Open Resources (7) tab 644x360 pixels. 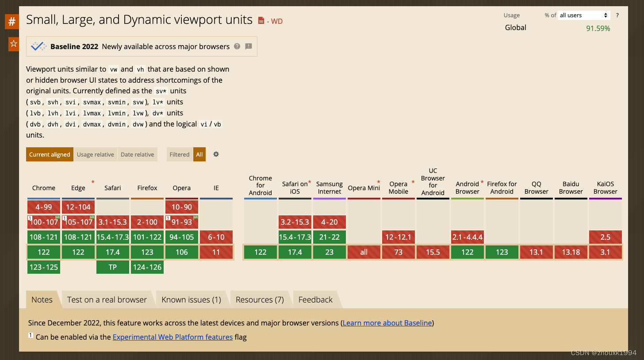click(260, 299)
